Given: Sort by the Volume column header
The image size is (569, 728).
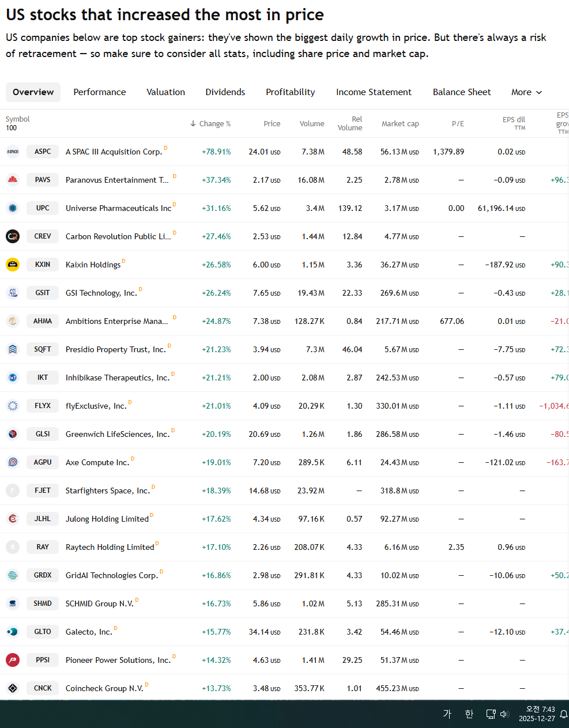Looking at the screenshot, I should coord(312,124).
